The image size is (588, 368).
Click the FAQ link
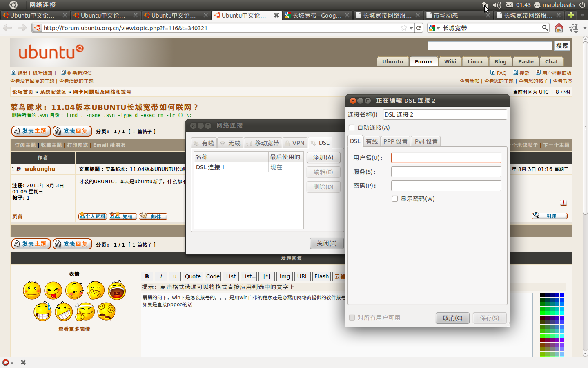click(x=501, y=73)
